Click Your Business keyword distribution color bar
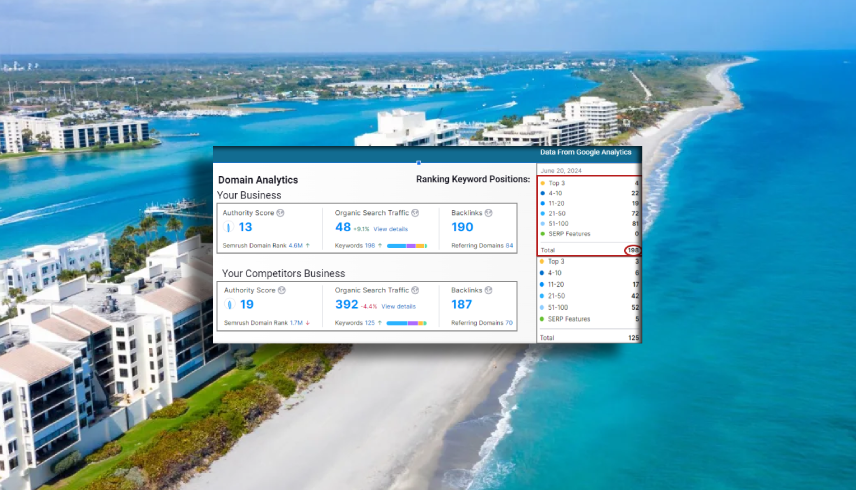 pos(407,245)
